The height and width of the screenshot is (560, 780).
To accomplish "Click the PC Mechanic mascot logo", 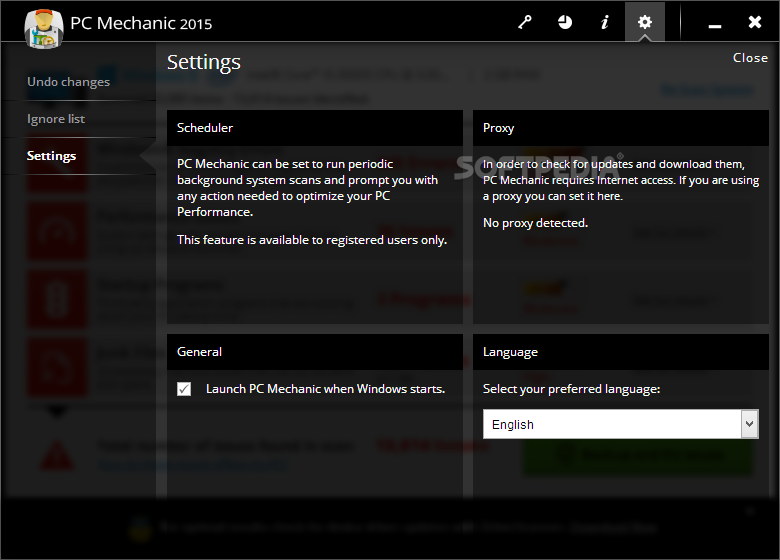I will pyautogui.click(x=44, y=29).
